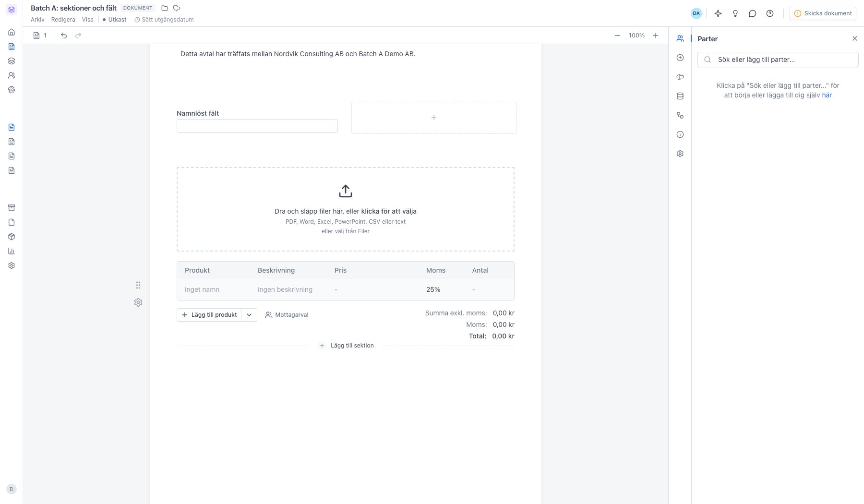Open the add content plus-circle panel icon
This screenshot has height=504, width=864.
680,58
